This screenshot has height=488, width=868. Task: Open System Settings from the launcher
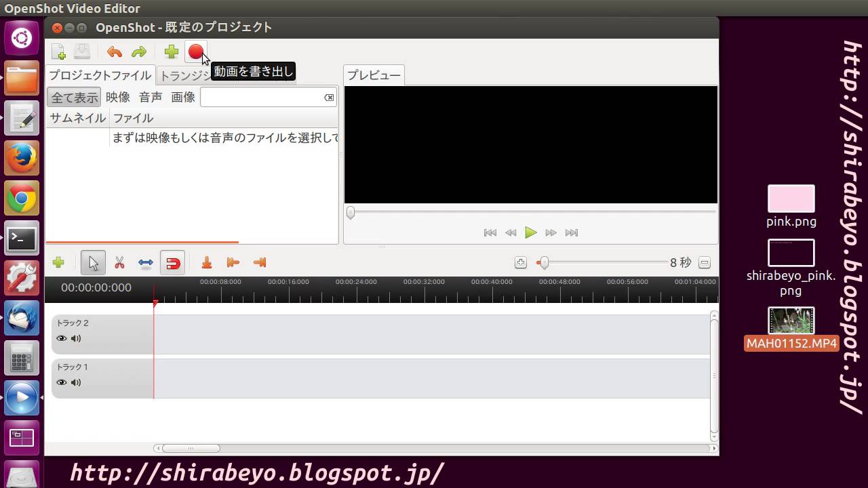(22, 279)
